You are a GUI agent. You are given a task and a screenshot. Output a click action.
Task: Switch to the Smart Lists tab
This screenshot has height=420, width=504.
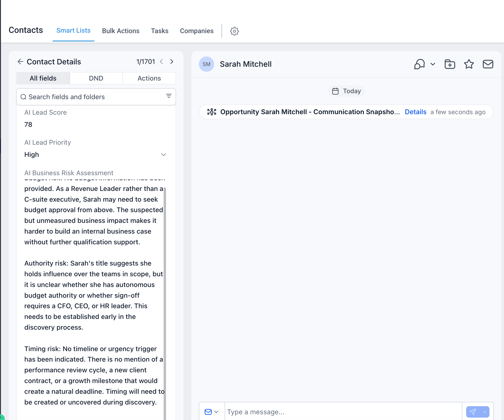[x=73, y=31]
